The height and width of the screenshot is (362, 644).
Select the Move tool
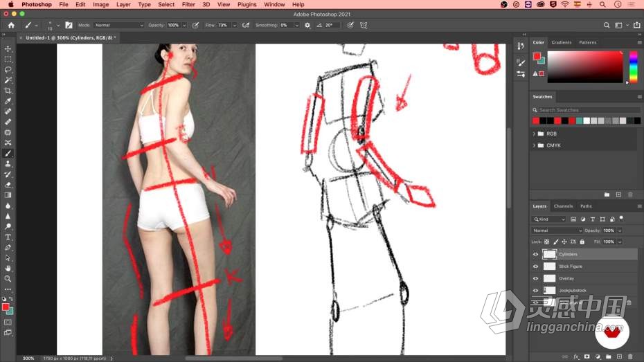point(8,49)
